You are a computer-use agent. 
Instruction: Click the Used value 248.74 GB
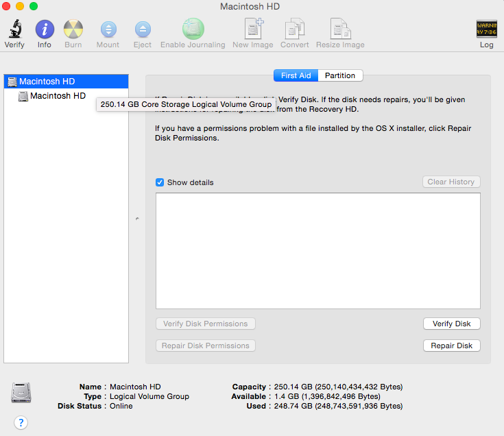pyautogui.click(x=338, y=406)
